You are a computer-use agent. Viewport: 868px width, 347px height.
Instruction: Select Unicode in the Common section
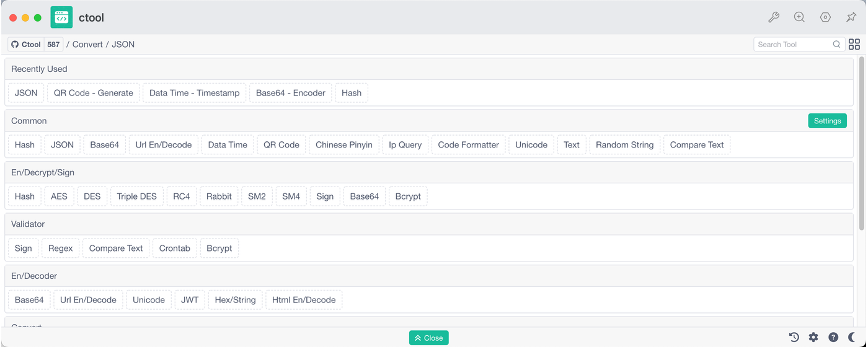pyautogui.click(x=531, y=144)
